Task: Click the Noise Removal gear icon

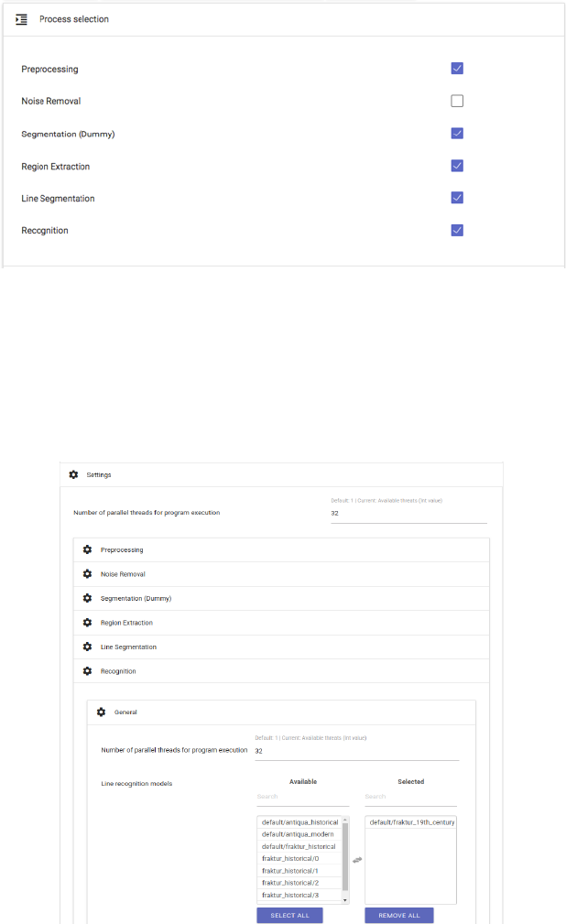Action: pos(87,574)
